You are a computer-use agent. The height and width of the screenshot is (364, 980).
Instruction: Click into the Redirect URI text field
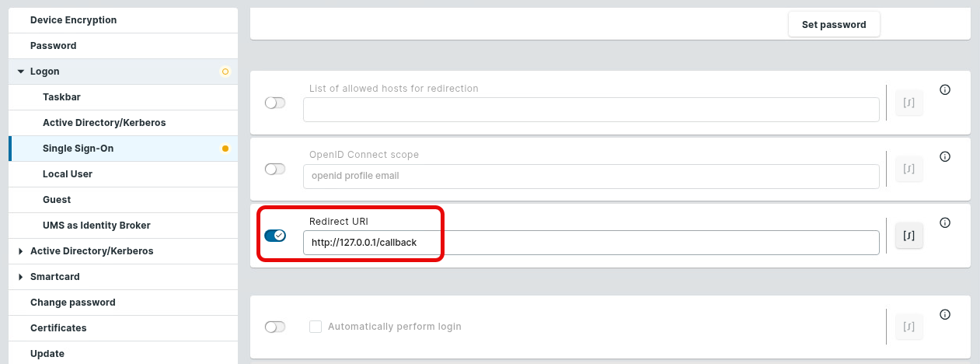point(591,243)
